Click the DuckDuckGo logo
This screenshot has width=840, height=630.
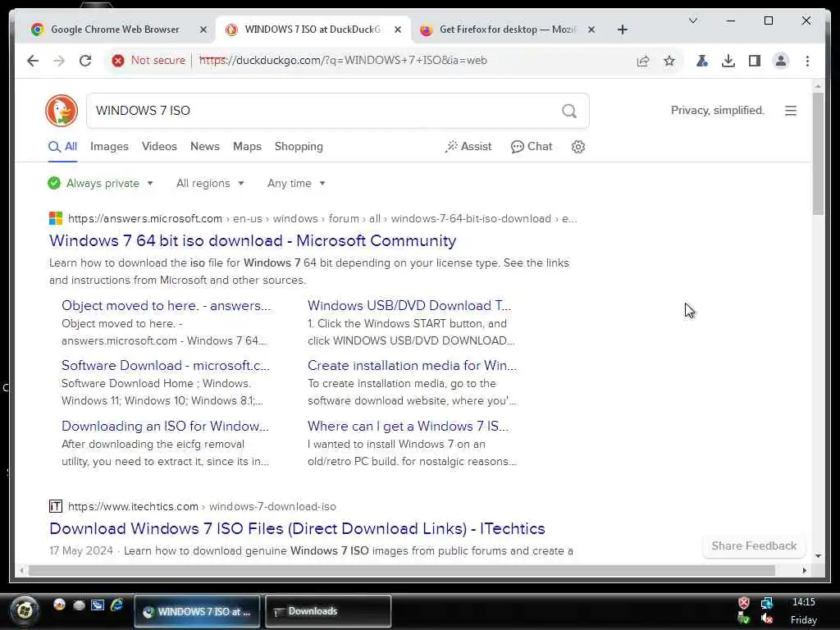[x=62, y=111]
